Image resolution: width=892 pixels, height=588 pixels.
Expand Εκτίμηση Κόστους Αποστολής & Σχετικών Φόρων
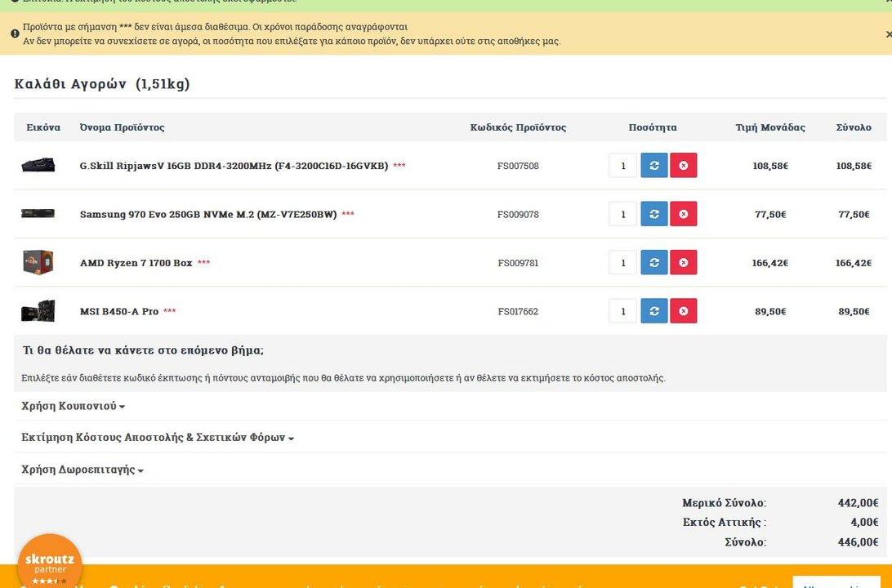[x=158, y=437]
